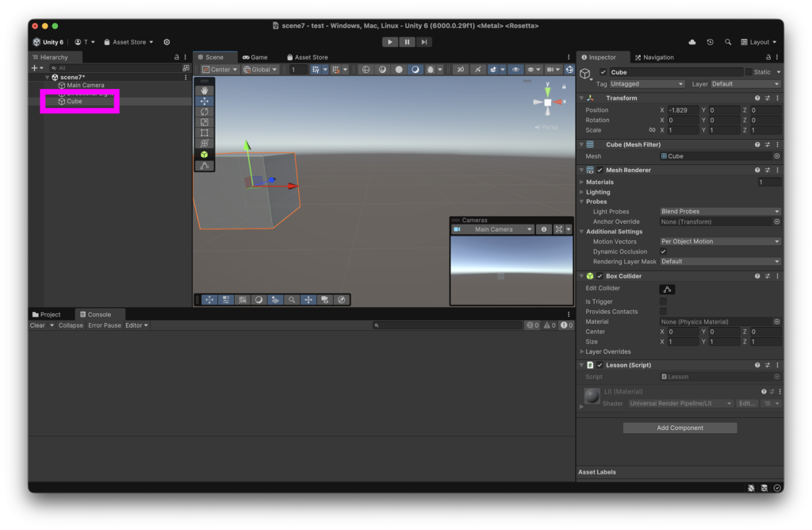812x530 pixels.
Task: Expand the Materials section in Mesh Renderer
Action: pos(599,182)
